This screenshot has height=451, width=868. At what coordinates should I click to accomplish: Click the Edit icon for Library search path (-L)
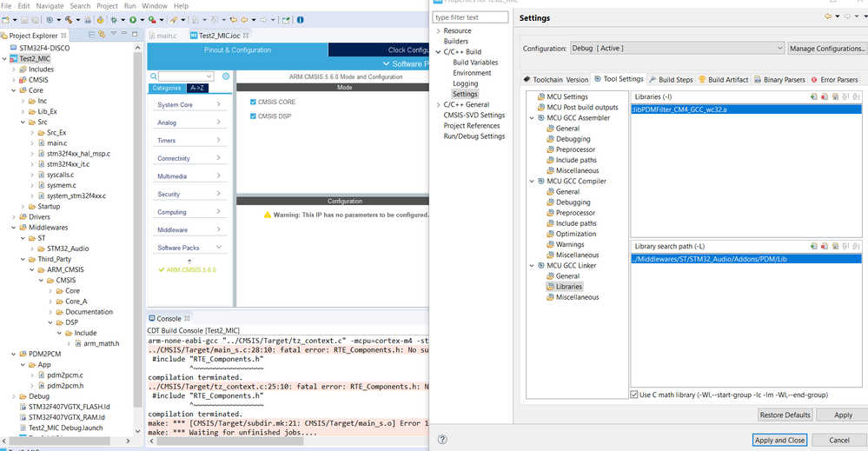point(835,246)
